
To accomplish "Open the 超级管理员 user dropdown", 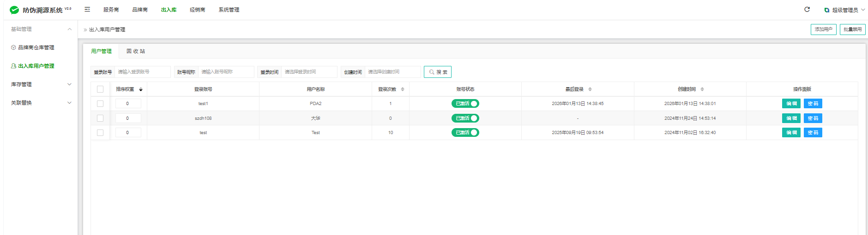I will [x=845, y=10].
